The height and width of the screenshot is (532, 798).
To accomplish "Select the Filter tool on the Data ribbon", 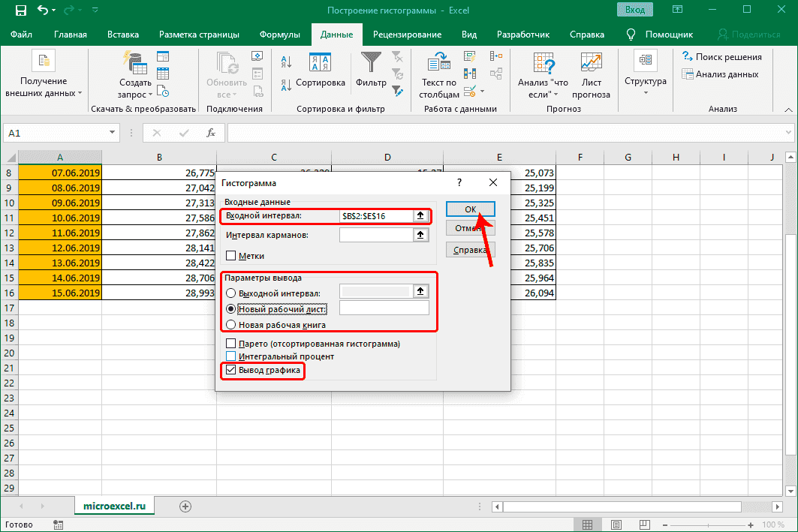I will coord(372,68).
